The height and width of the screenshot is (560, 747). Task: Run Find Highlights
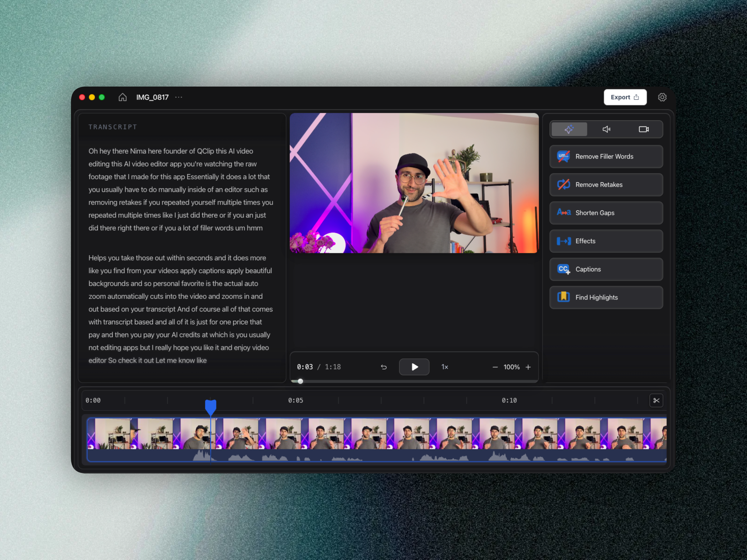[x=606, y=297]
